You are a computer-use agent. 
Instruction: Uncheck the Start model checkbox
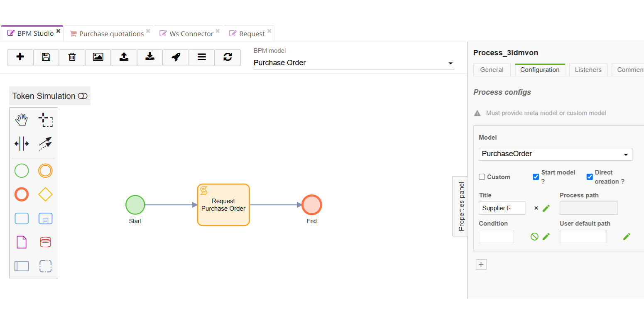(x=536, y=177)
